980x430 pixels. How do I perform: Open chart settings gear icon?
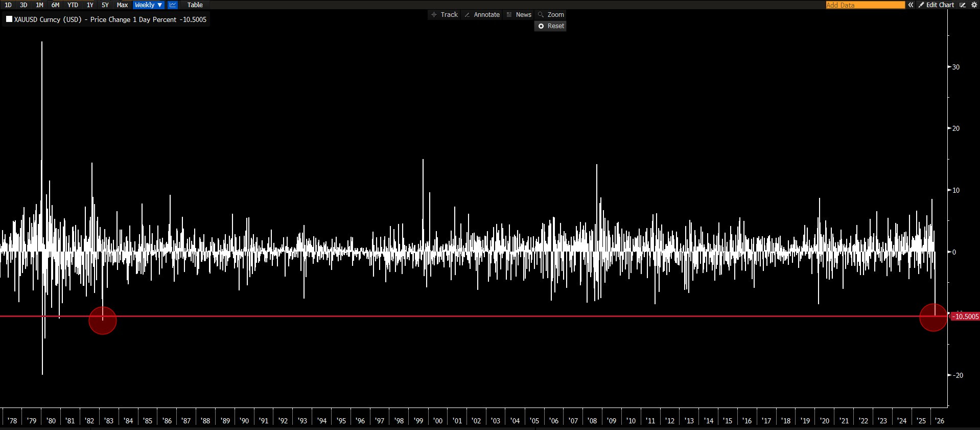[x=974, y=5]
